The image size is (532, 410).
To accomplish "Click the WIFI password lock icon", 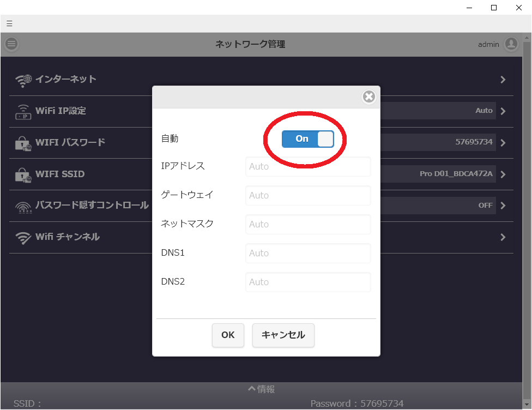I will tap(23, 143).
